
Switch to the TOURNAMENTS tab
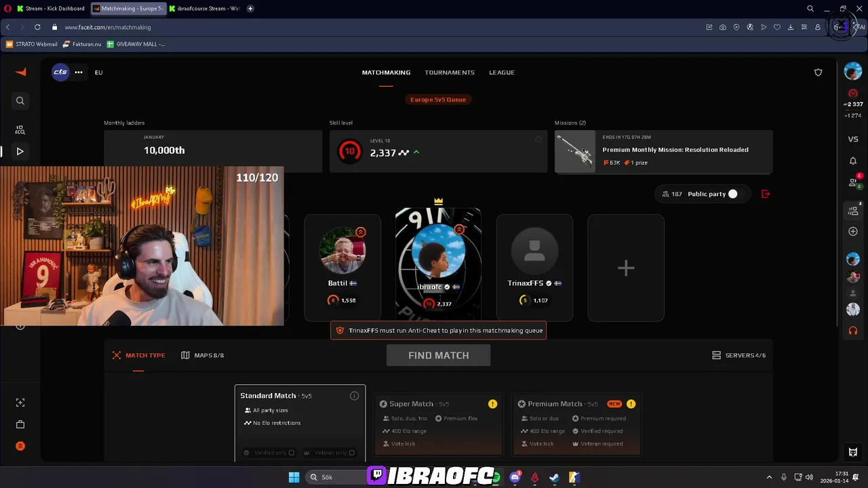450,73
